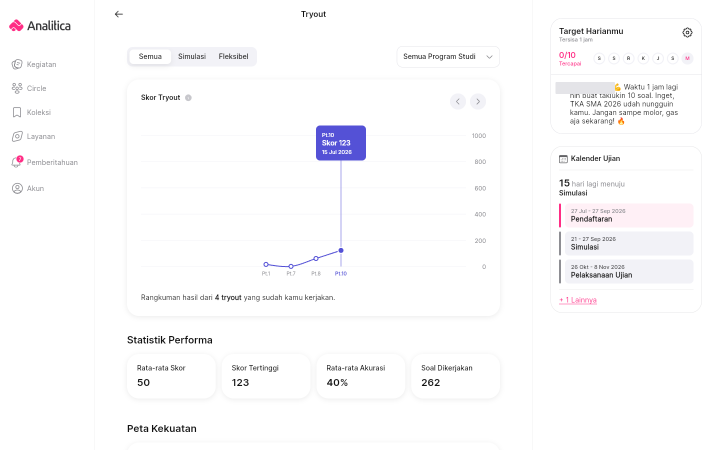The height and width of the screenshot is (450, 720).
Task: Select the R day circle
Action: point(629,58)
